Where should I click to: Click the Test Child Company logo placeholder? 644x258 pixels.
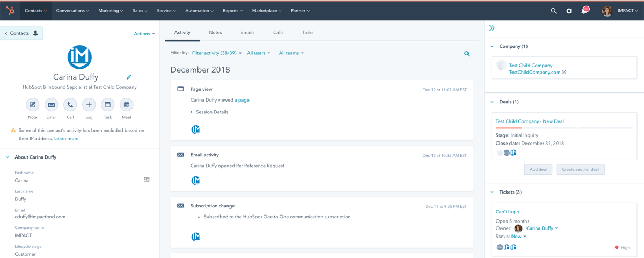[501, 66]
